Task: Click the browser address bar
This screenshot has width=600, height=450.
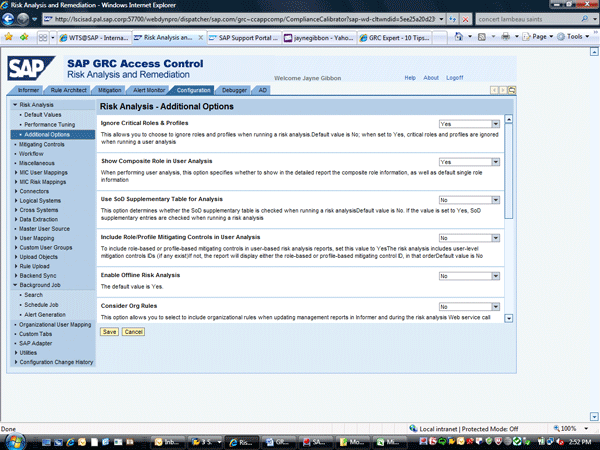Action: click(x=243, y=19)
